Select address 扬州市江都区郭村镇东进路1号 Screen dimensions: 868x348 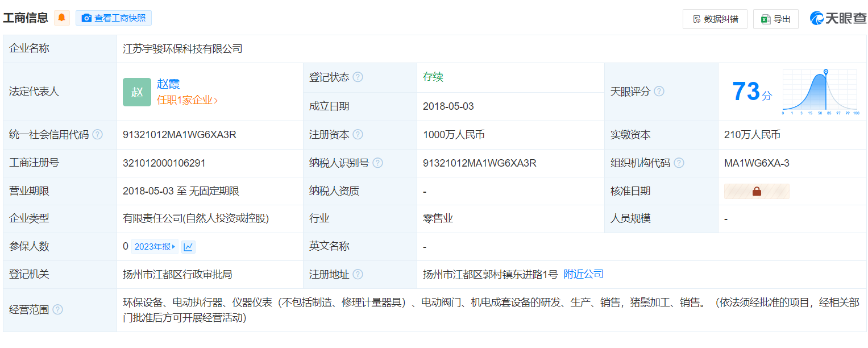pos(491,275)
